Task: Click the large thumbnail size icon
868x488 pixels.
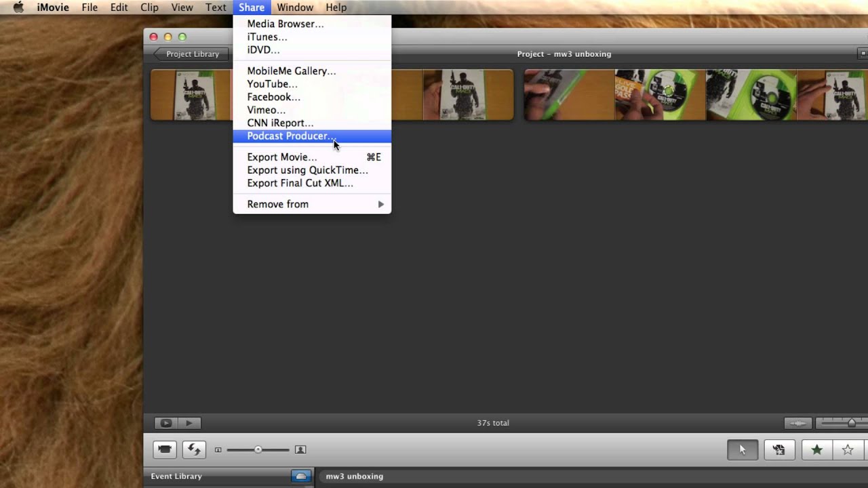Action: pos(300,449)
